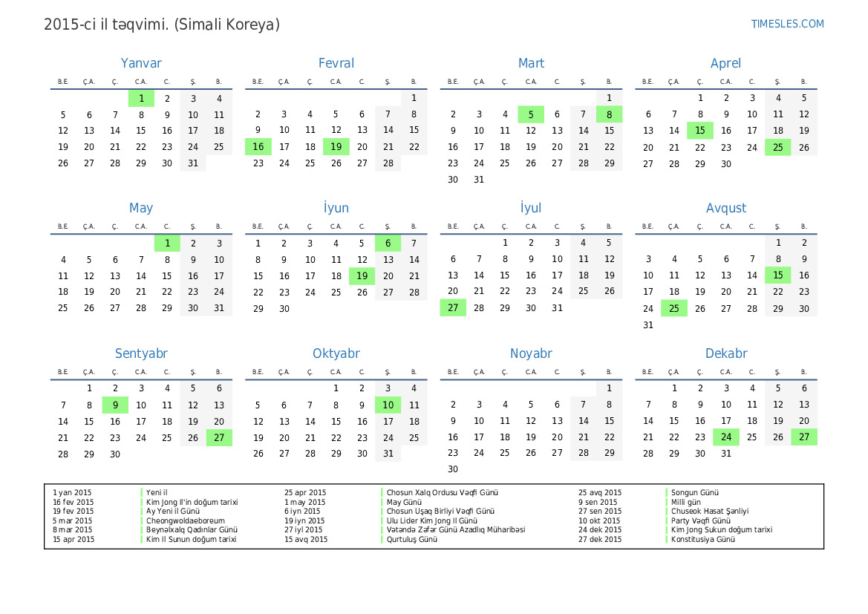Click legend entry 'Vətəndə Zəfər Günü Azadlıq Müharibəsi'

coord(456,530)
